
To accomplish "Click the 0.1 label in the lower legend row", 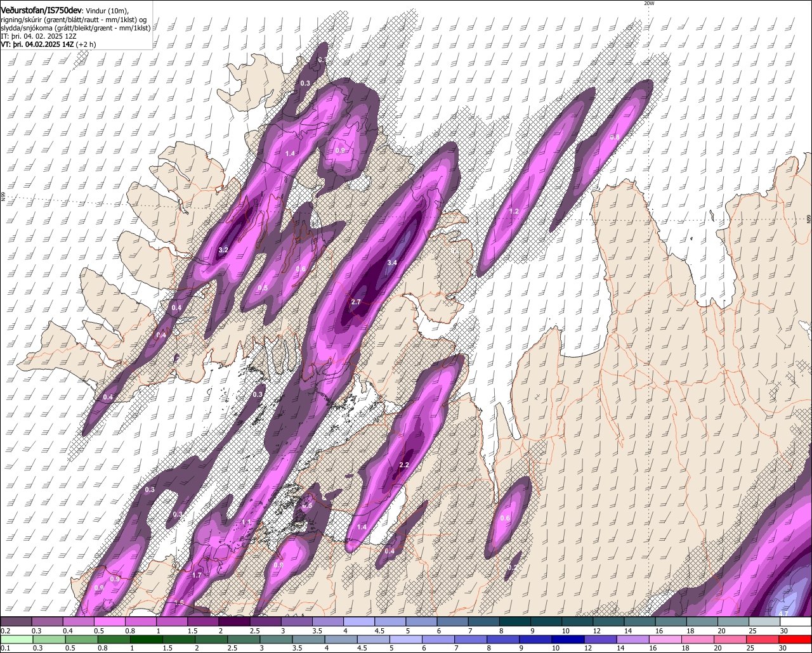I will click(x=6, y=648).
